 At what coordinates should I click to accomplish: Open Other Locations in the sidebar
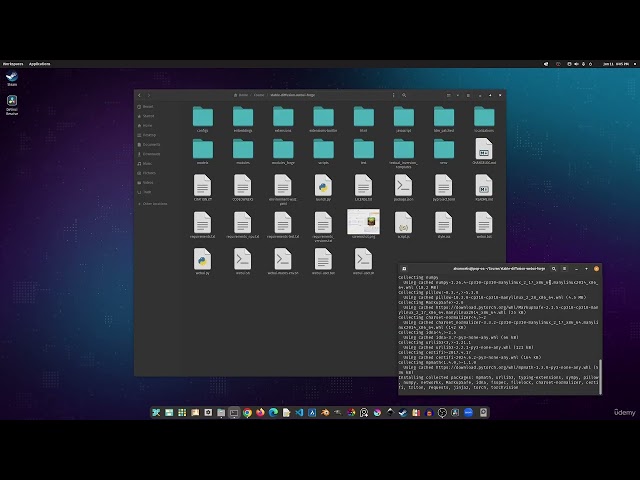coord(153,204)
